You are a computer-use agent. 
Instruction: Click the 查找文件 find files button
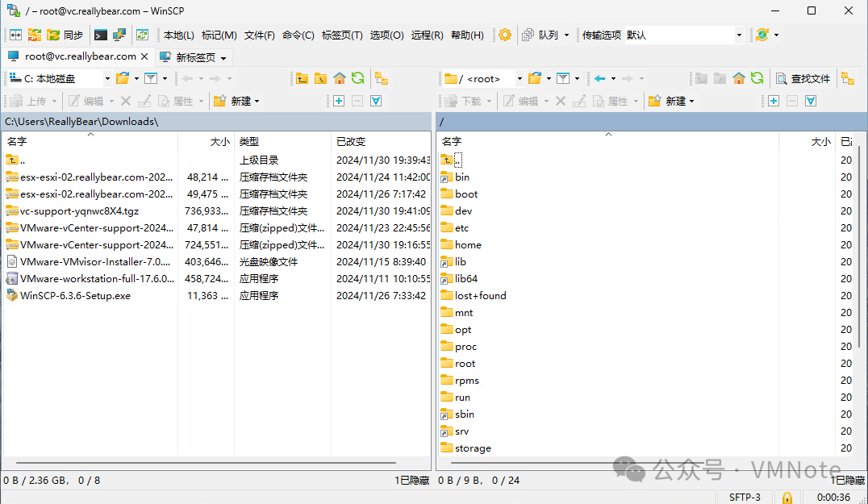(x=803, y=78)
